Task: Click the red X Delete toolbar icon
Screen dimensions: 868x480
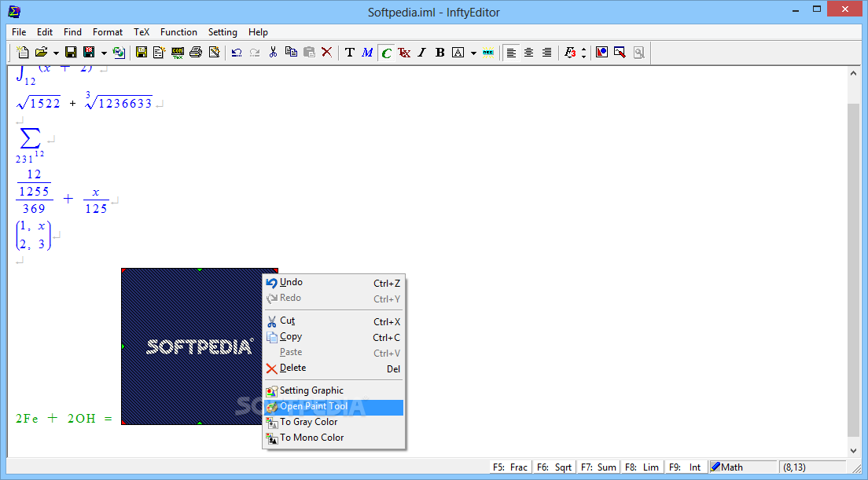Action: coord(327,53)
